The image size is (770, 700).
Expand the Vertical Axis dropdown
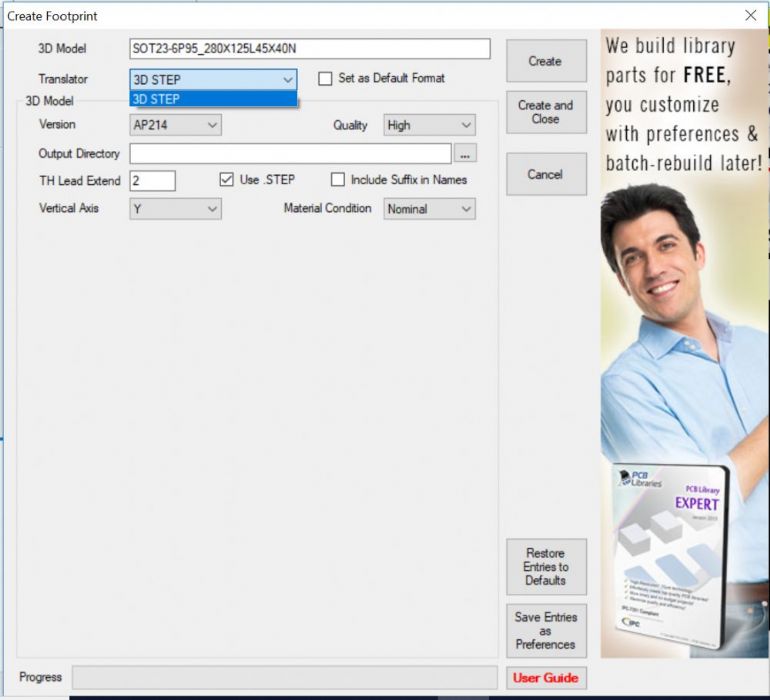[x=175, y=209]
